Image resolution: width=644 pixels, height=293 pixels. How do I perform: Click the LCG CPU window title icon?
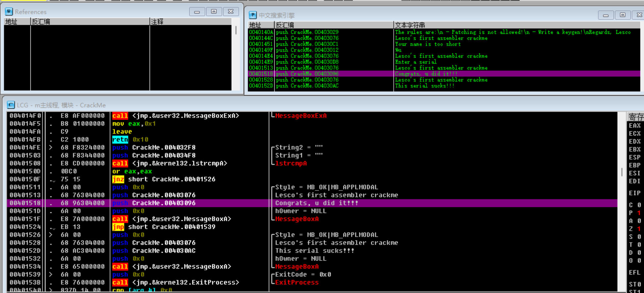point(11,105)
